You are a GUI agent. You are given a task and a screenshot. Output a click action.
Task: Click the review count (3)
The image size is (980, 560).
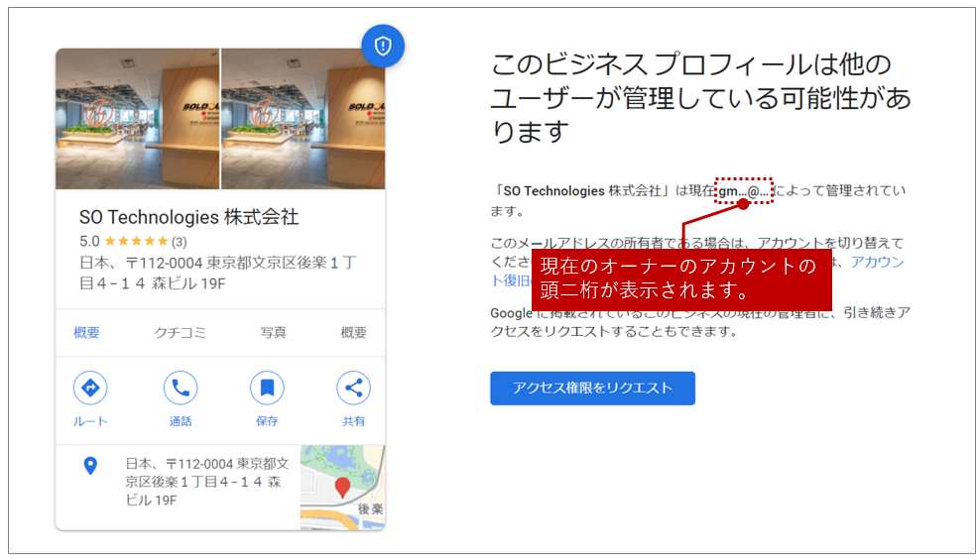pyautogui.click(x=179, y=241)
